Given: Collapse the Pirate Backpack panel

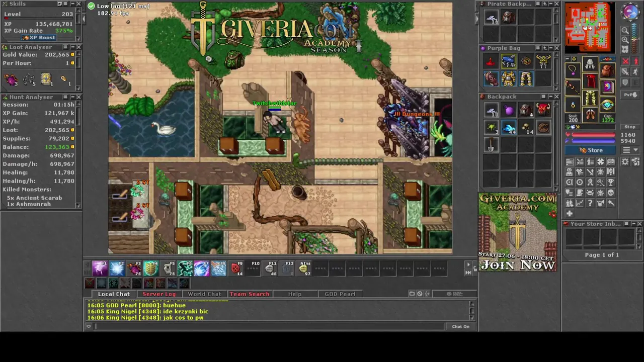Looking at the screenshot, I should point(550,4).
